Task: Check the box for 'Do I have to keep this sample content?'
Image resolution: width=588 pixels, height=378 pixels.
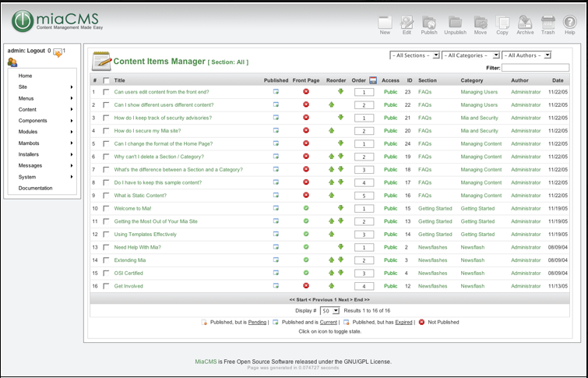Action: (x=106, y=182)
